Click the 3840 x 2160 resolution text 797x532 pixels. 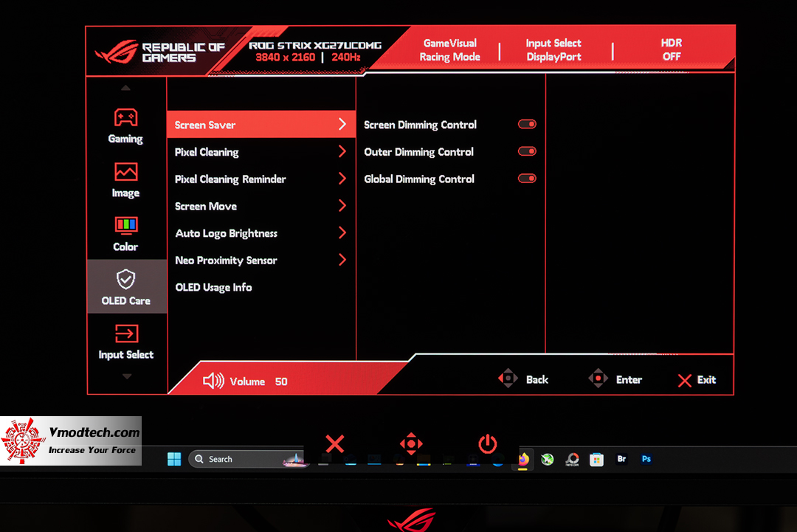pos(285,58)
